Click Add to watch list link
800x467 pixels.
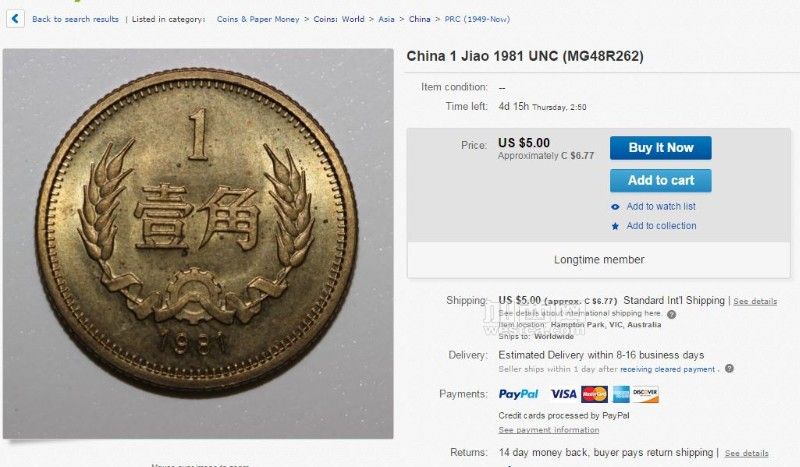coord(661,207)
